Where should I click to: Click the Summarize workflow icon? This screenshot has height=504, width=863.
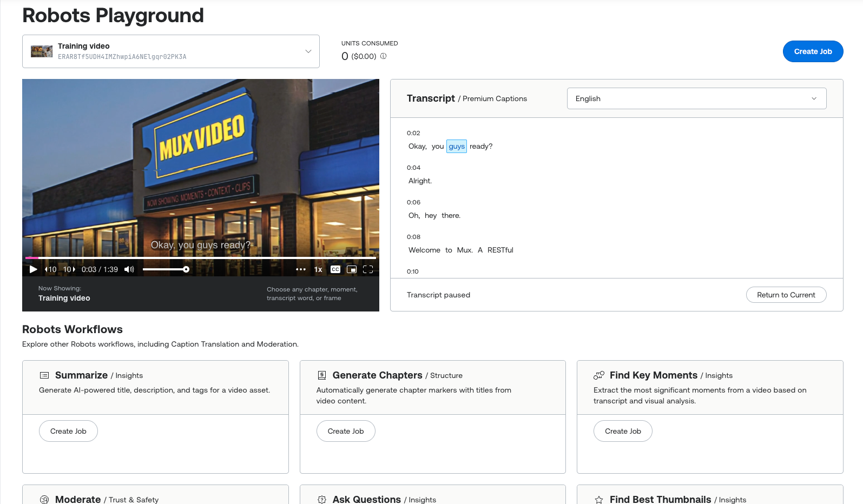(44, 375)
